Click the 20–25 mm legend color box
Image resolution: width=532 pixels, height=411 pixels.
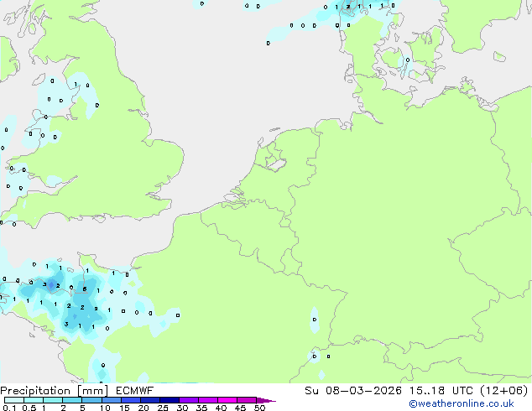tap(149, 400)
